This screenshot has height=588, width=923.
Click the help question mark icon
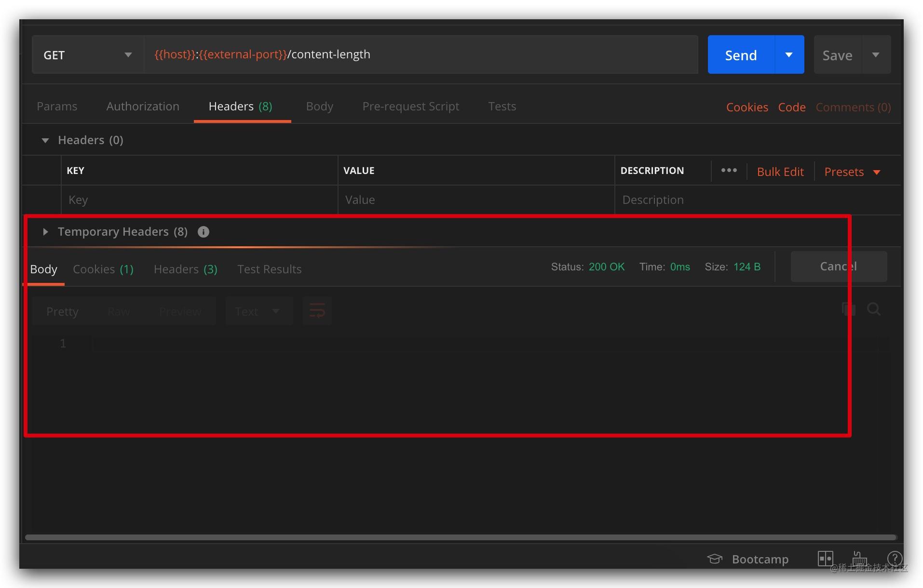(x=895, y=558)
